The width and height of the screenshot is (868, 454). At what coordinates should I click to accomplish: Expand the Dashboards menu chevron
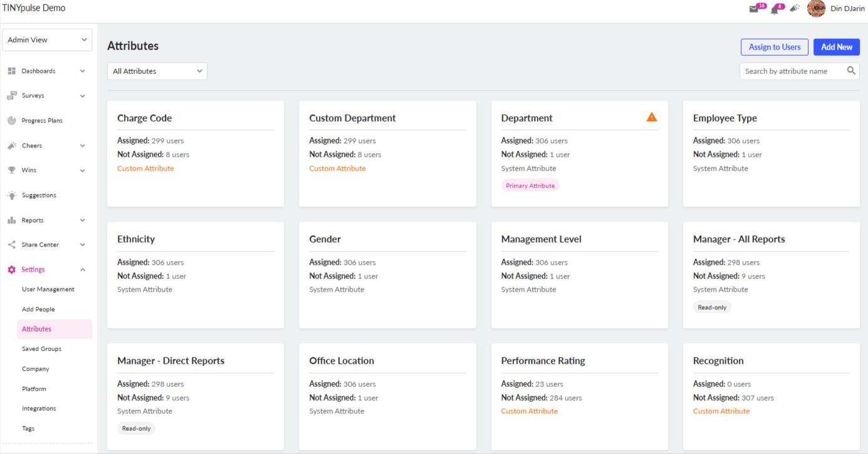point(83,71)
